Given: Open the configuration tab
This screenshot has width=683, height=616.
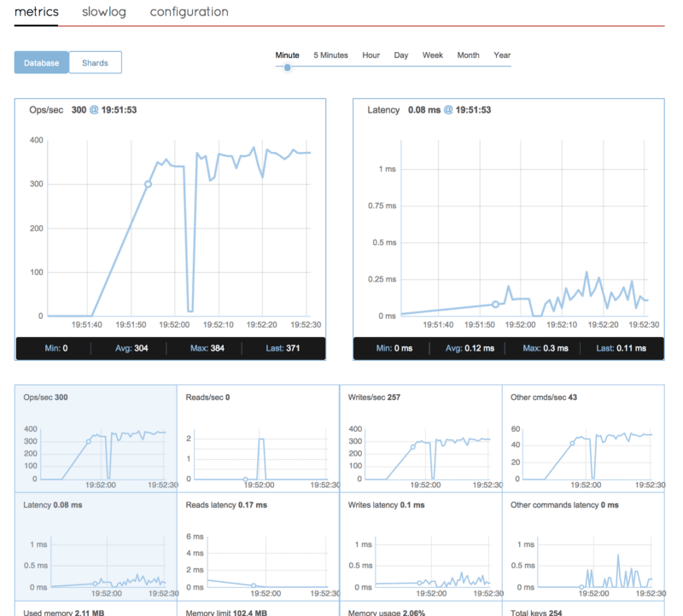Looking at the screenshot, I should click(x=189, y=12).
